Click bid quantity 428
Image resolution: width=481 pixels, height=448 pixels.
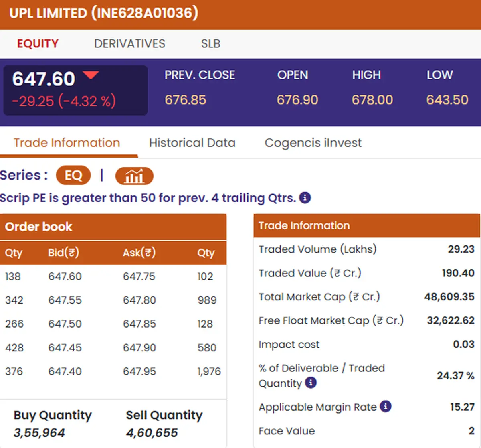click(14, 347)
